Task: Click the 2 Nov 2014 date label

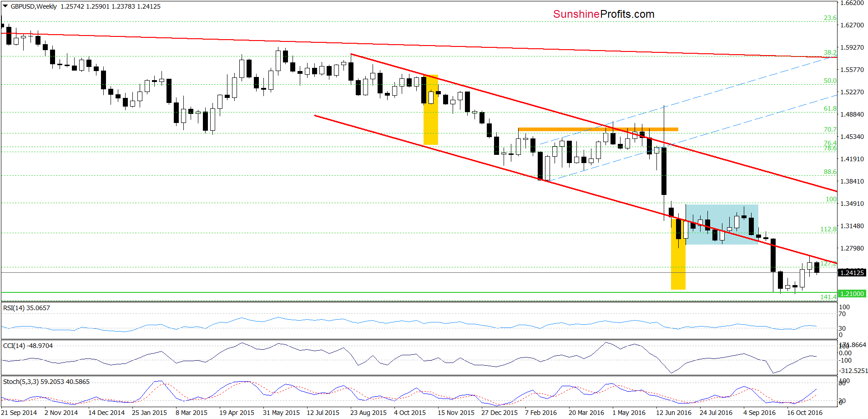Action: tap(61, 413)
